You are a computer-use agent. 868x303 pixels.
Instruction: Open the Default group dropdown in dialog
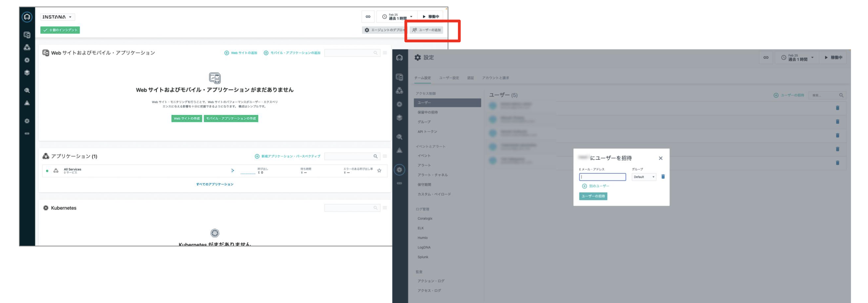[x=644, y=177]
